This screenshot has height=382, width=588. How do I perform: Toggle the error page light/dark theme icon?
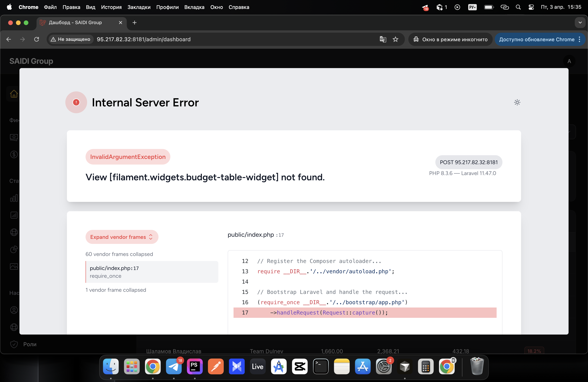tap(517, 102)
